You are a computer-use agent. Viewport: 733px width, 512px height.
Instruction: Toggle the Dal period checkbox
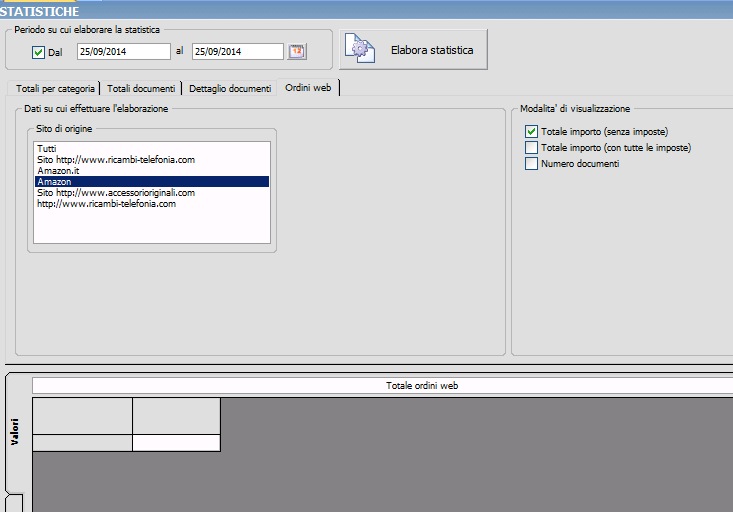(x=38, y=52)
